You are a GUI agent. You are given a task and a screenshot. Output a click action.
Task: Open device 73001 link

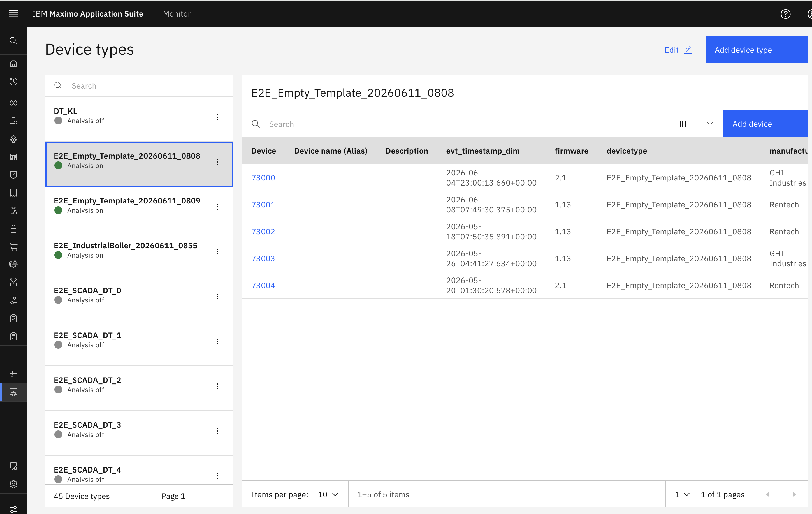click(x=263, y=205)
